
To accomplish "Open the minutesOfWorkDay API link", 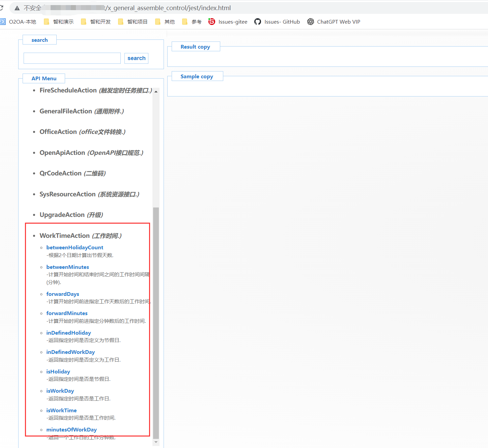I will (x=72, y=430).
